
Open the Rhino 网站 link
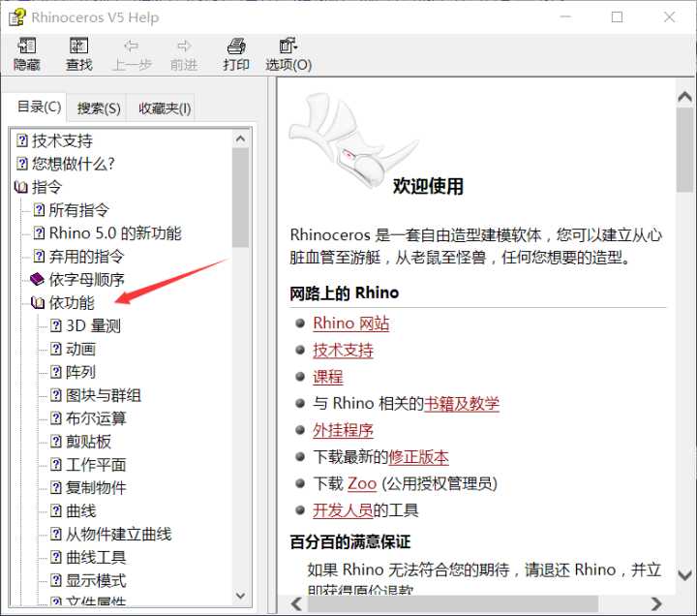[350, 323]
